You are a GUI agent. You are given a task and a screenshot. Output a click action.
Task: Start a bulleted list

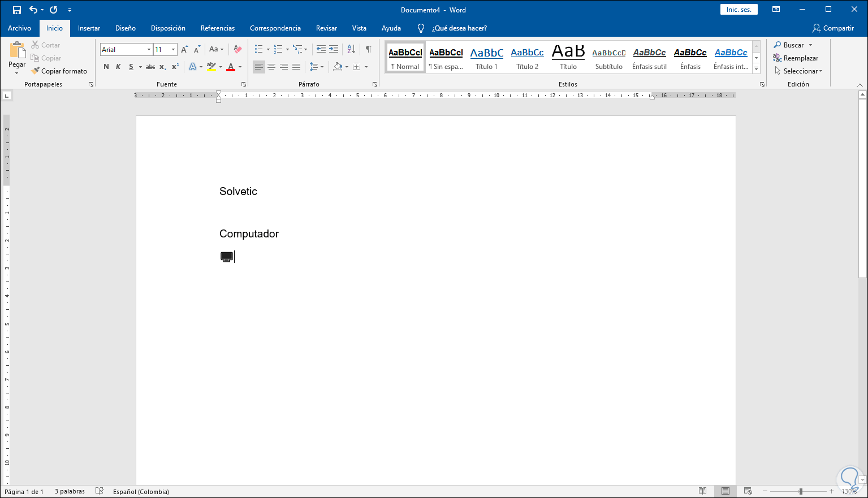pos(258,50)
